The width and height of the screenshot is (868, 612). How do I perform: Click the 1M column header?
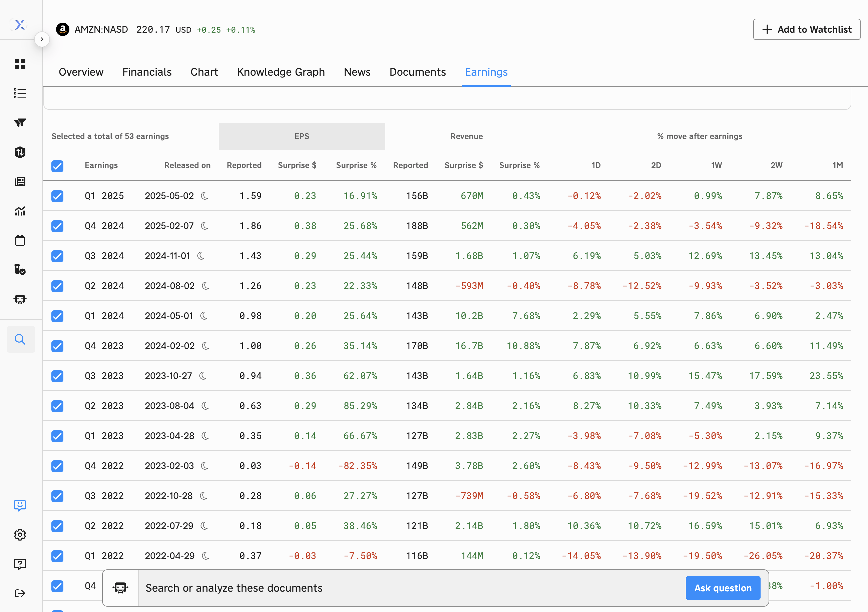tap(837, 165)
